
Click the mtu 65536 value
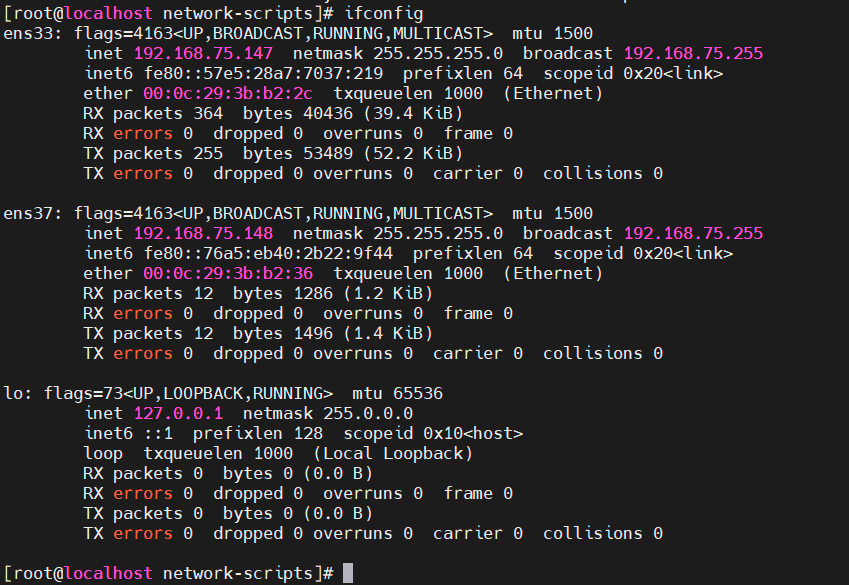(417, 393)
